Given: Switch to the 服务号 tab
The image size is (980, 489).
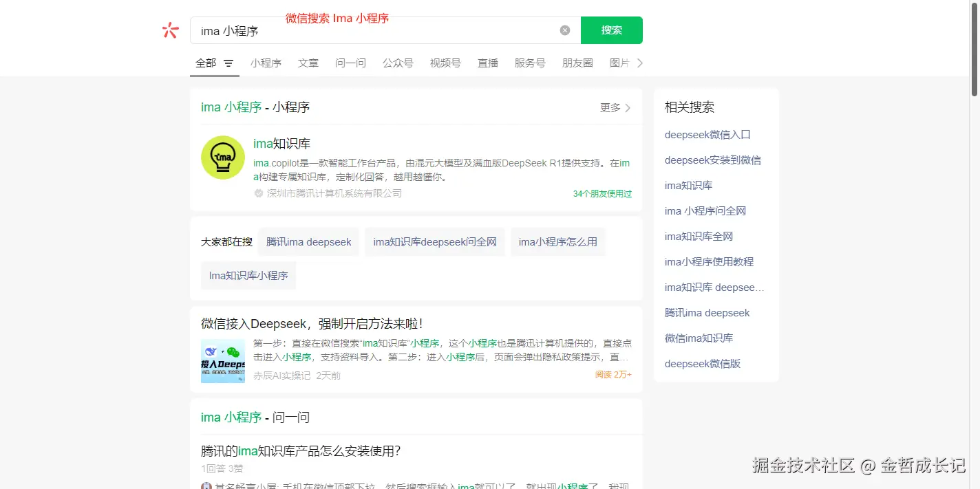Looking at the screenshot, I should [x=530, y=63].
